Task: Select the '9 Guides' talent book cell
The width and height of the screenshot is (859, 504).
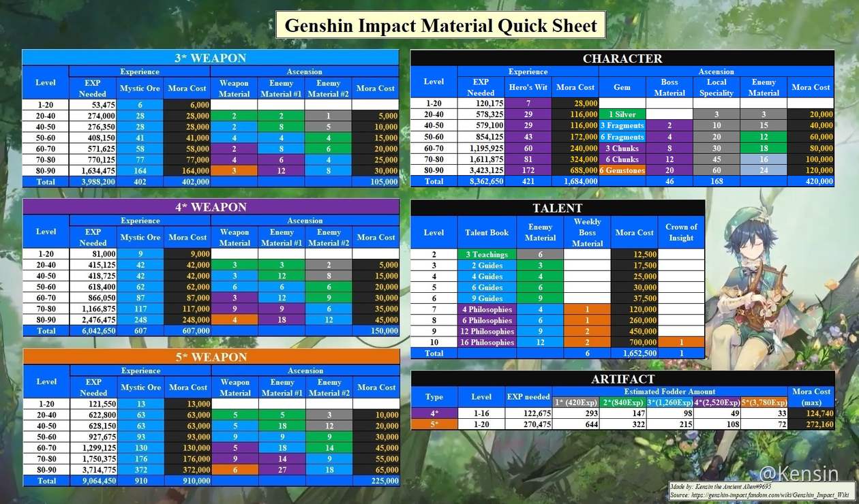Action: pyautogui.click(x=487, y=298)
